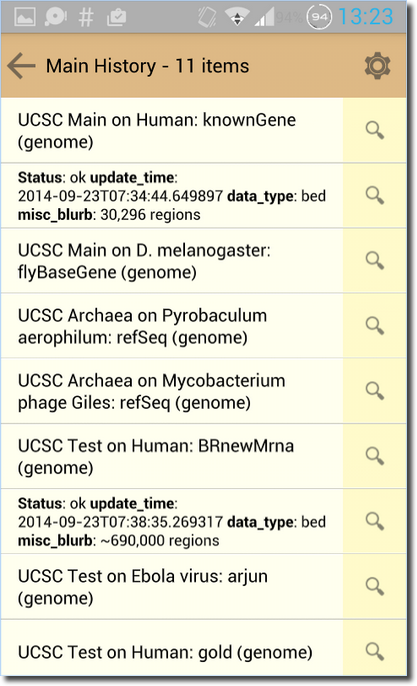
Task: Collapse the UCSC Test BRnewMrna item
Action: pos(172,456)
